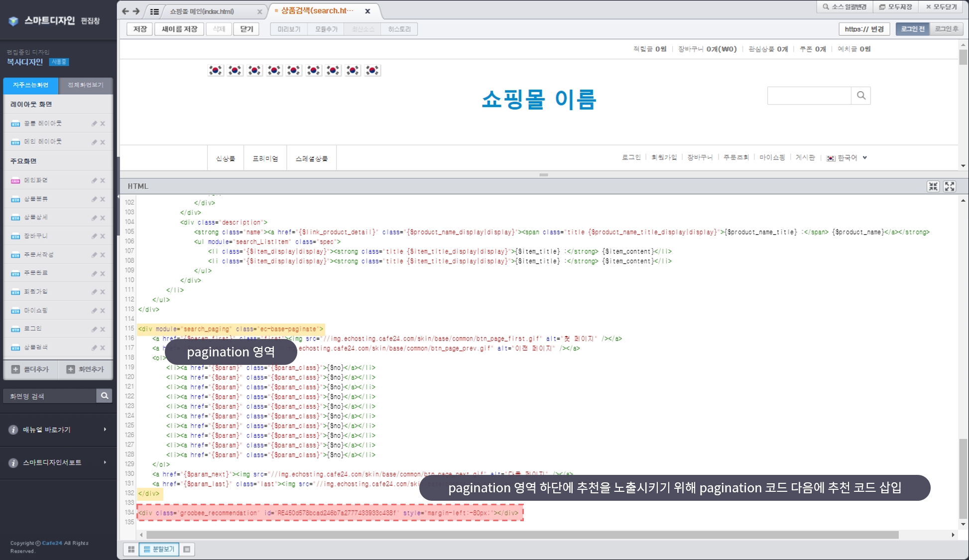Click the 화면명 검색 search icon button
969x560 pixels.
[105, 396]
